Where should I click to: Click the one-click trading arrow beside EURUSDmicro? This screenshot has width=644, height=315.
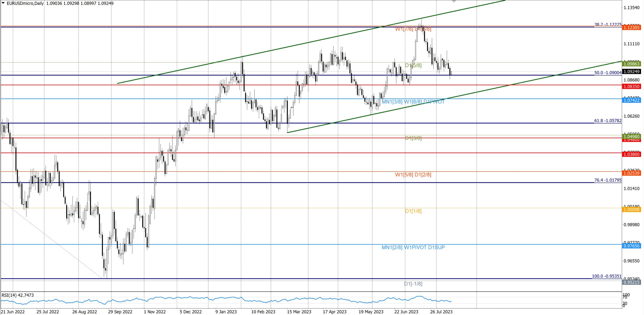pyautogui.click(x=3, y=3)
